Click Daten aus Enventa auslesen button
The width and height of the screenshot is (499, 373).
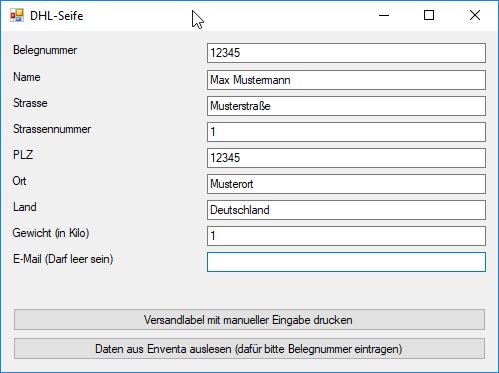(x=249, y=349)
